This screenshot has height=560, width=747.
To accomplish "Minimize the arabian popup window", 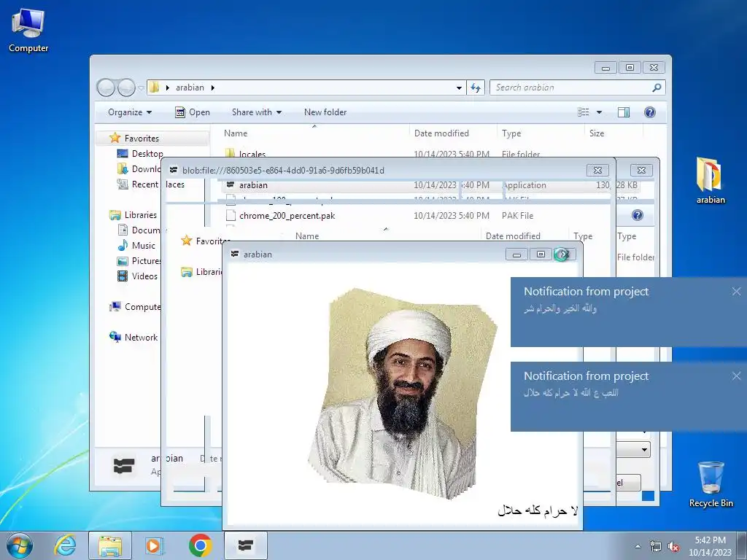I will [x=516, y=254].
